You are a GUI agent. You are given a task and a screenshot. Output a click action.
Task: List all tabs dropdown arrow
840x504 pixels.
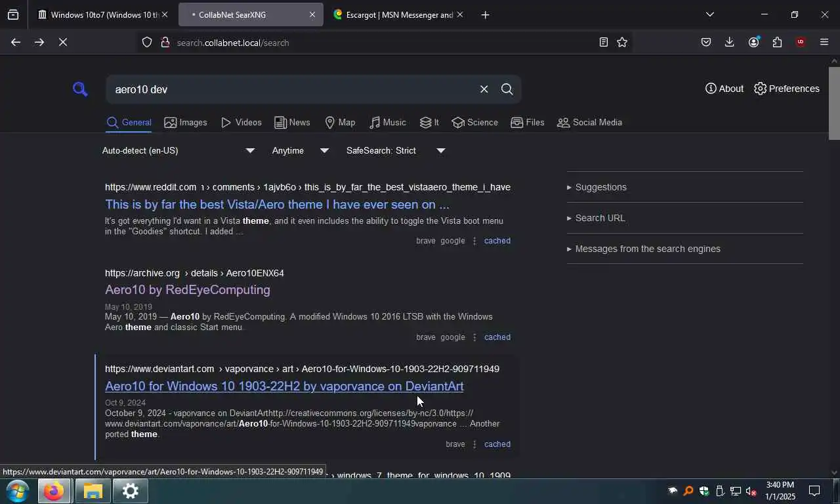[709, 14]
